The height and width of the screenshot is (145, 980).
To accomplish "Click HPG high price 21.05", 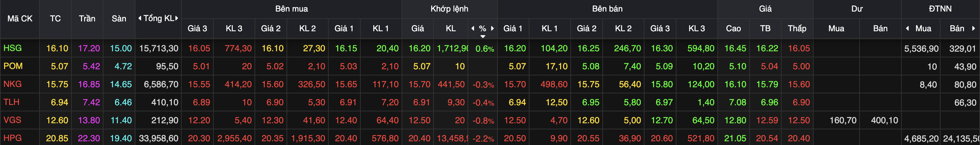I will coord(735,138).
